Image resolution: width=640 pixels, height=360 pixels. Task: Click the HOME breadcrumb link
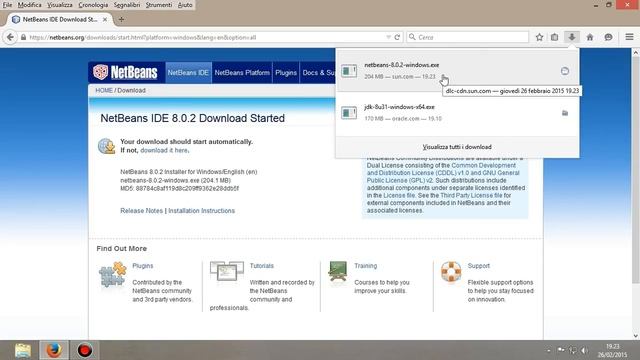104,90
